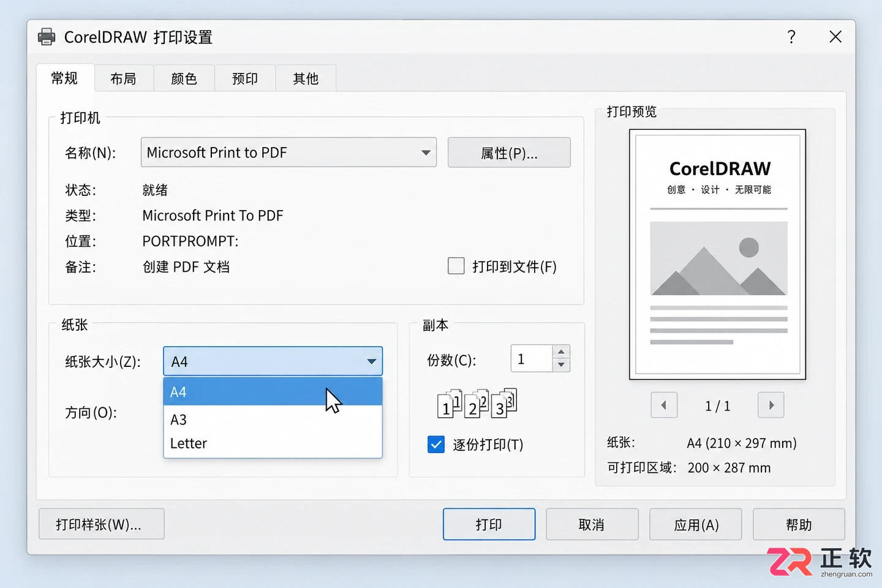Switch to the 布局 tab
The height and width of the screenshot is (588, 882).
(124, 78)
